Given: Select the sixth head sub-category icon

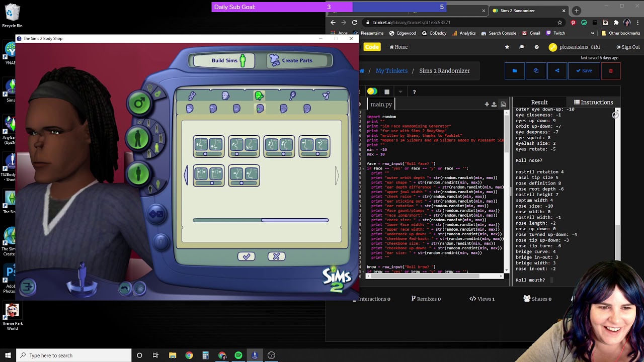Looking at the screenshot, I should point(307,109).
